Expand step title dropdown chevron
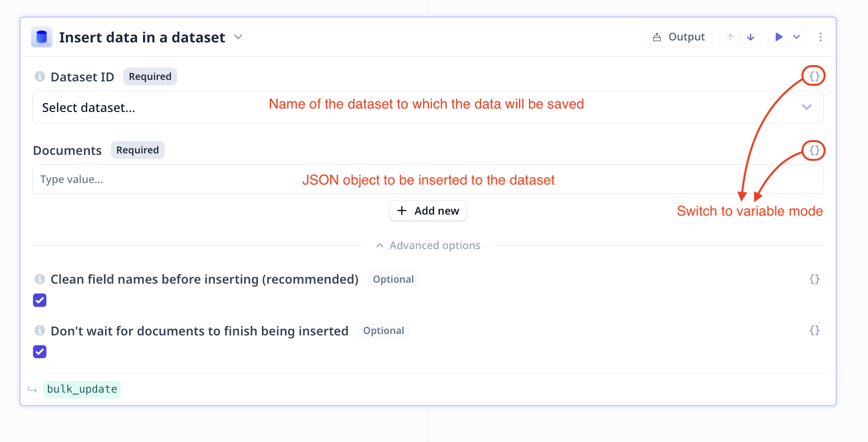The height and width of the screenshot is (442, 868). 238,37
